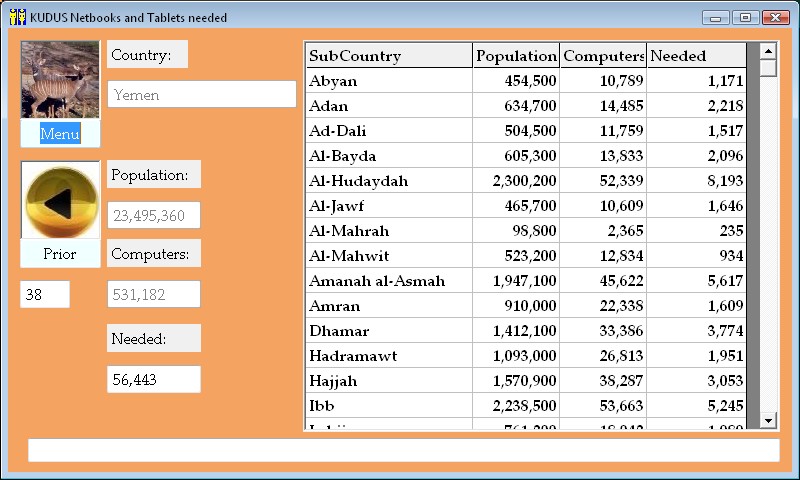
Task: Select the Hadramawt subcountry cell
Action: (x=388, y=356)
